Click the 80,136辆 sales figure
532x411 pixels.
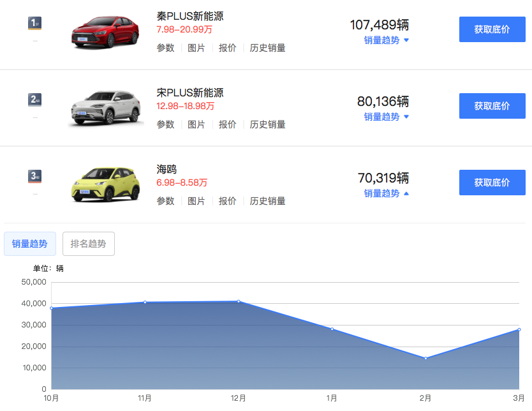383,101
